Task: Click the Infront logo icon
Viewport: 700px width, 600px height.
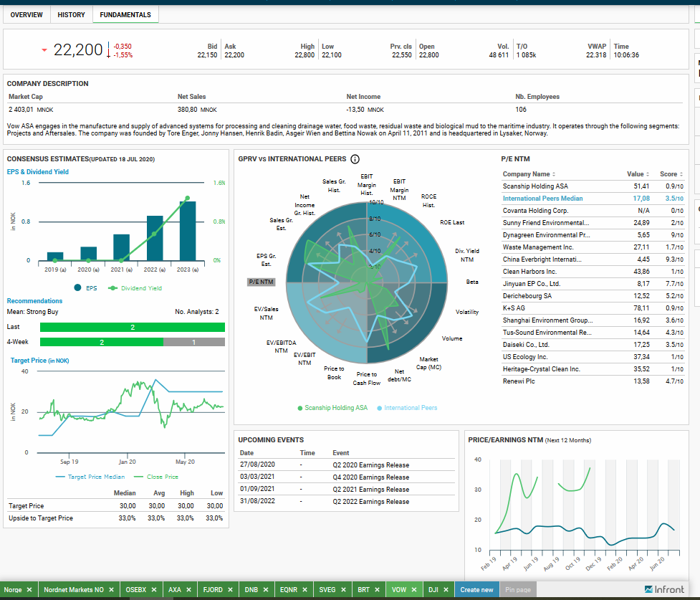Action: pos(648,589)
